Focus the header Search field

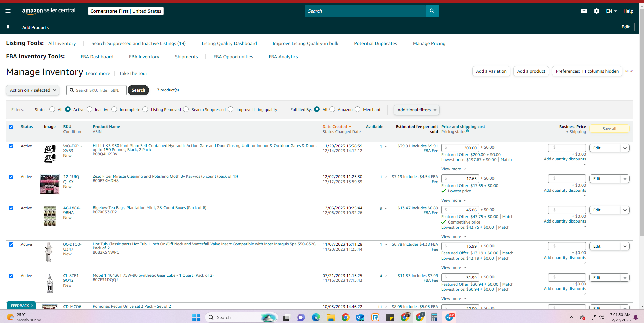[x=365, y=11]
